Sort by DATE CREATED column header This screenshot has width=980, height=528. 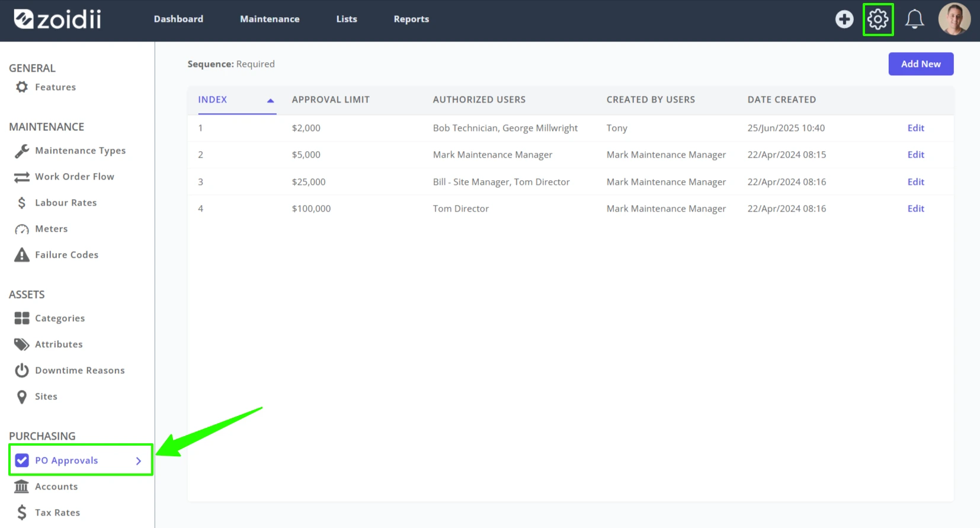(x=782, y=100)
